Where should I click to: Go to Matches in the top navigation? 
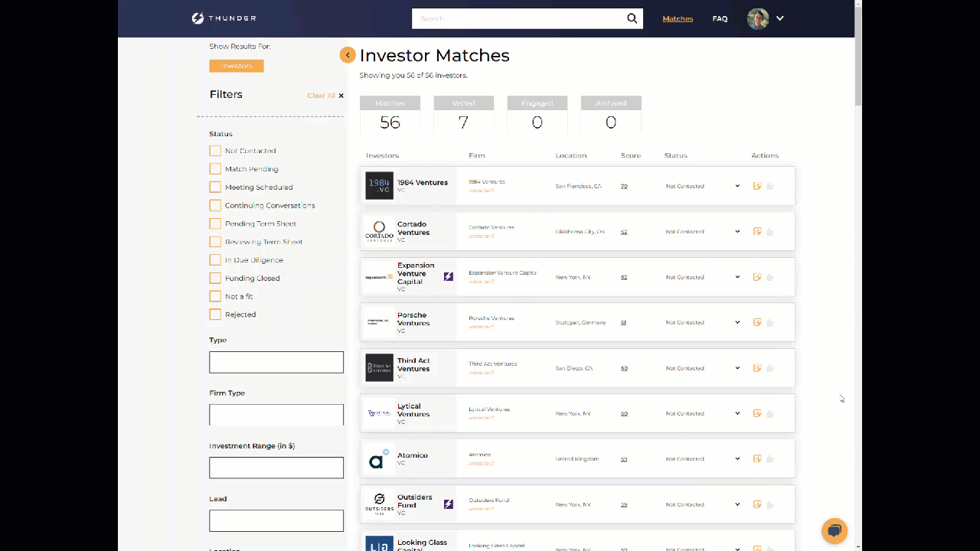point(678,18)
